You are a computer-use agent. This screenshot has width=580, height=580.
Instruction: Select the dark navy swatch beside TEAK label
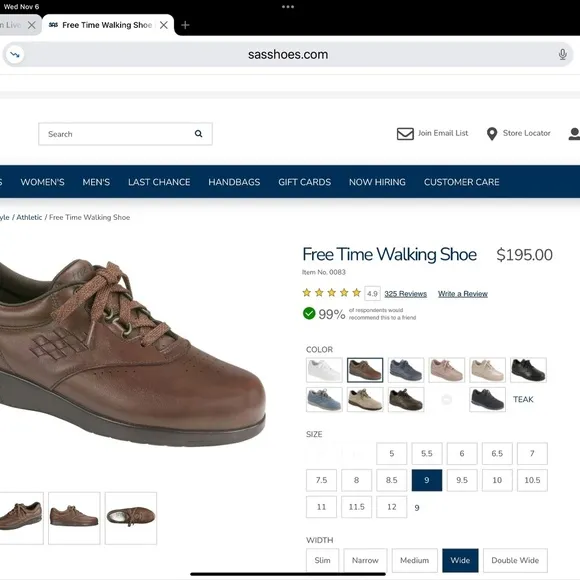487,399
